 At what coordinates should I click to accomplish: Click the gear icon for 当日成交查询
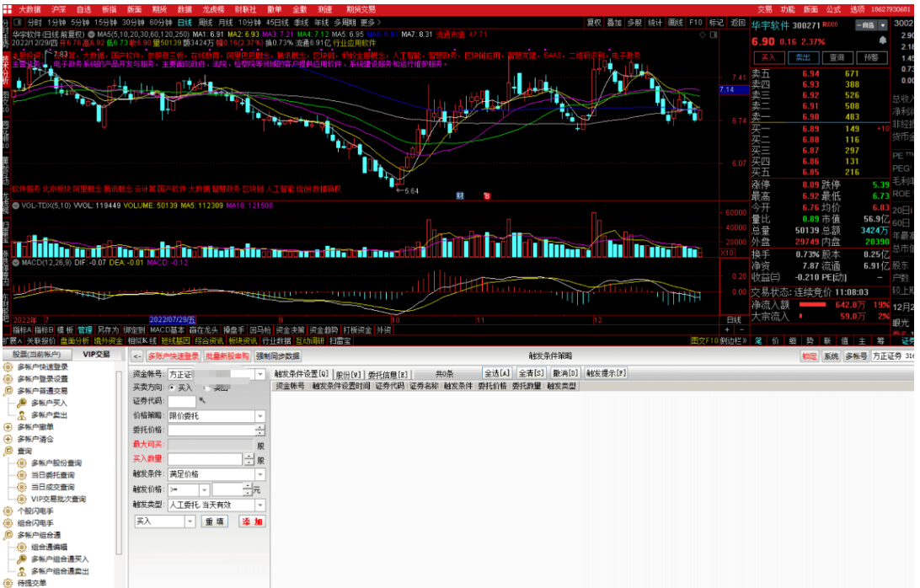[x=22, y=487]
